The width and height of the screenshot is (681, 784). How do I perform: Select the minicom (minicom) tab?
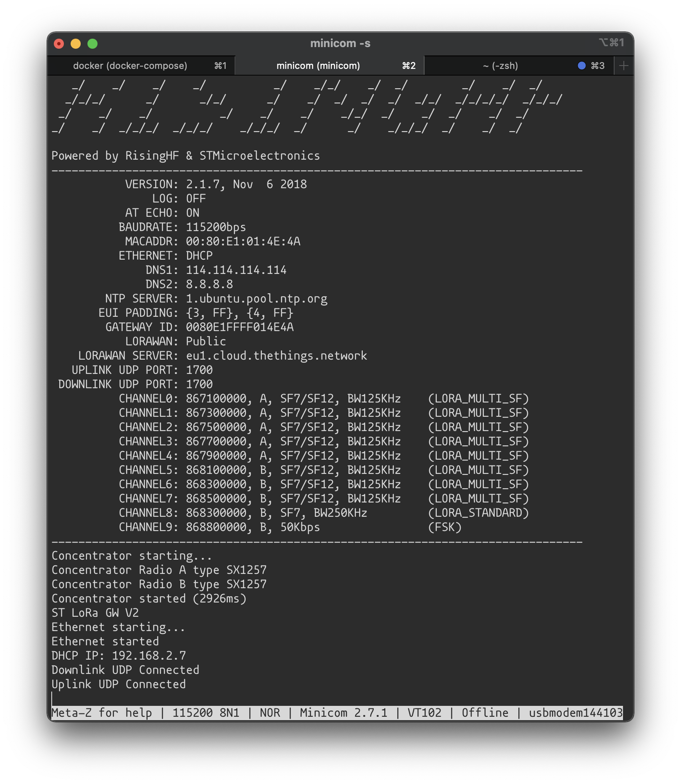click(x=329, y=66)
